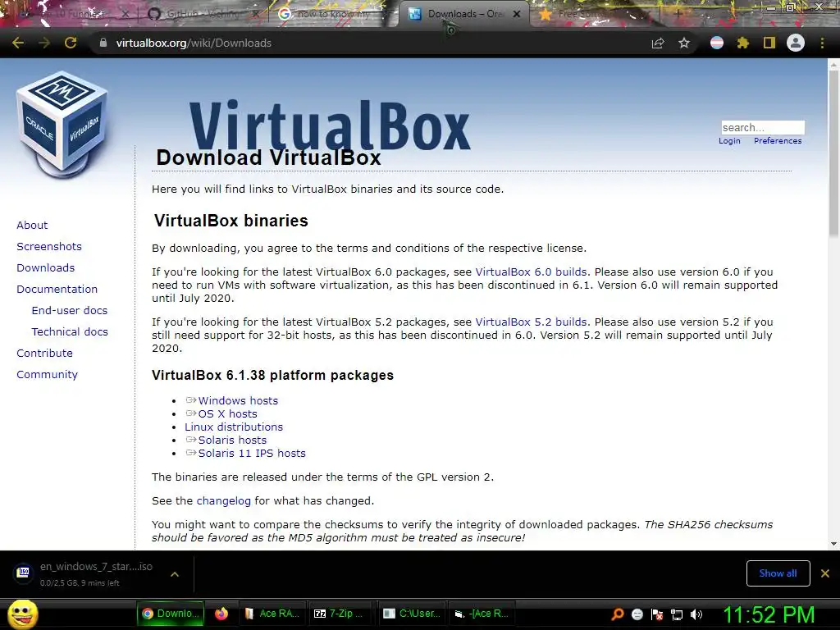Viewport: 840px width, 630px height.
Task: Click the address bar URL
Action: (194, 43)
